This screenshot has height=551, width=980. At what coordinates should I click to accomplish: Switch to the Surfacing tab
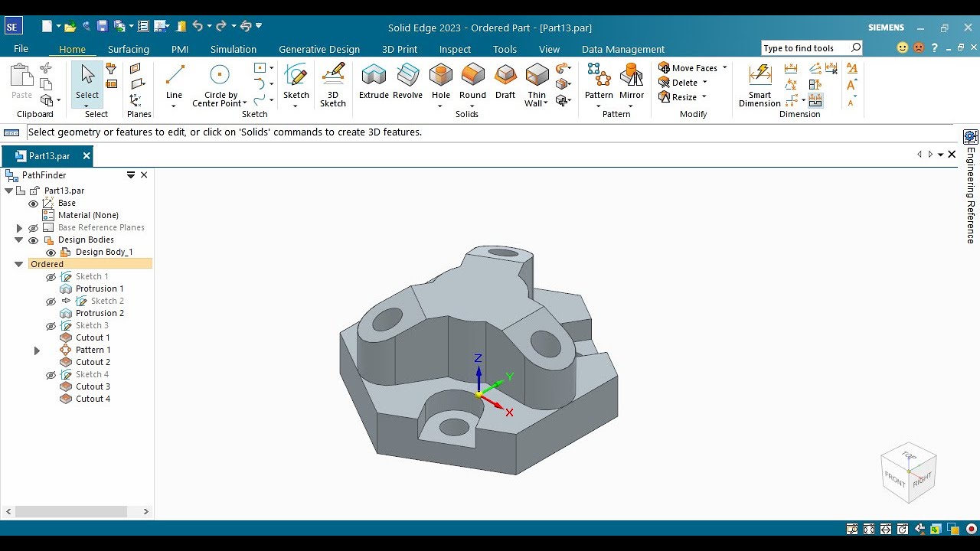(x=129, y=49)
